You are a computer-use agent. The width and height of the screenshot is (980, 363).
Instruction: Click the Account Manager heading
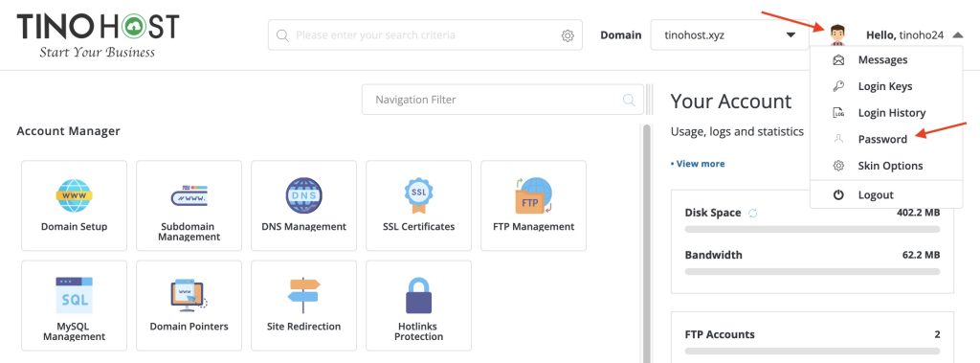coord(68,131)
